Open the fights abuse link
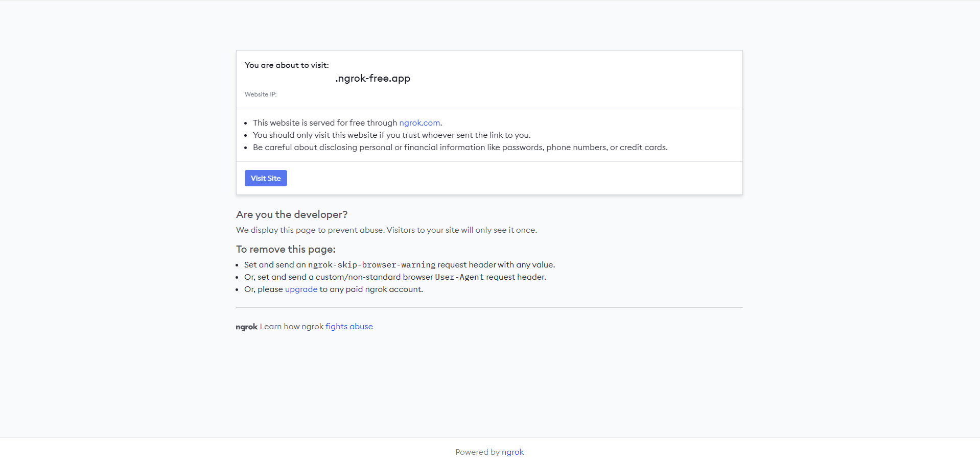The width and height of the screenshot is (980, 465). [x=349, y=327]
